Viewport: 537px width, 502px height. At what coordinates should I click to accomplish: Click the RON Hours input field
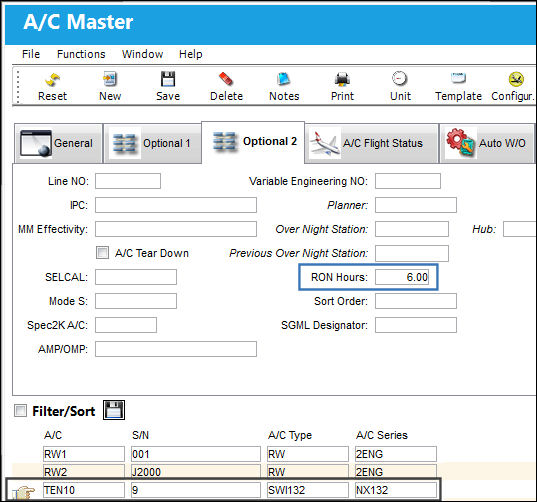pos(402,277)
